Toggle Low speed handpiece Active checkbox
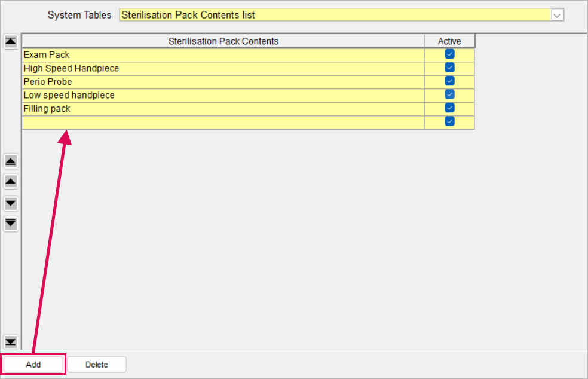 pos(449,94)
